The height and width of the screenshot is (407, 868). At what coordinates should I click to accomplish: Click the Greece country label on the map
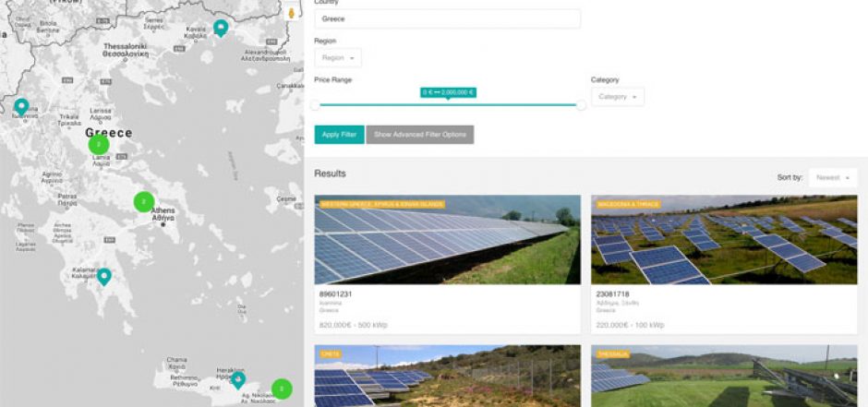pyautogui.click(x=109, y=133)
